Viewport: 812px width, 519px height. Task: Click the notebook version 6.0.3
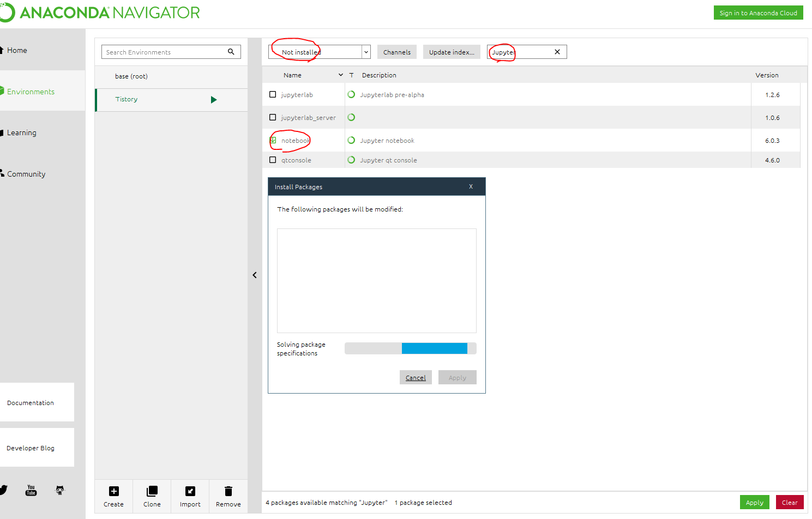coord(772,140)
